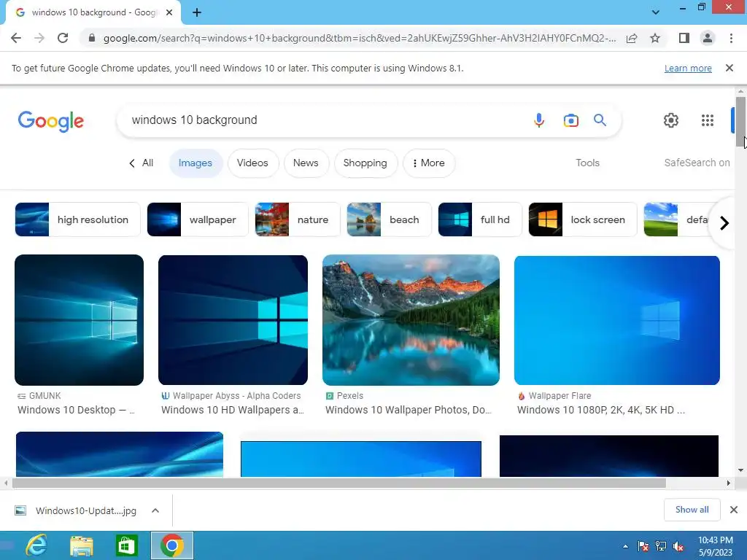The width and height of the screenshot is (747, 560).
Task: Click the muted volume tray icon
Action: pos(678,546)
